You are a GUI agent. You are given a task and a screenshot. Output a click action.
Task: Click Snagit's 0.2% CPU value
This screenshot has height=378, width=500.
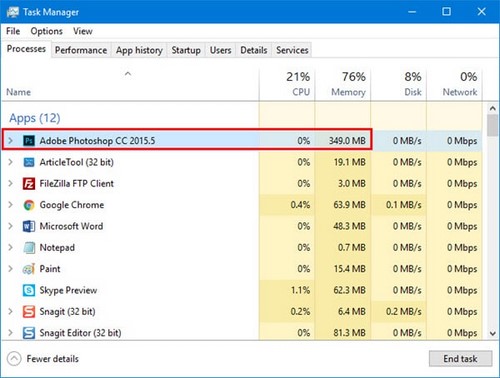[300, 312]
